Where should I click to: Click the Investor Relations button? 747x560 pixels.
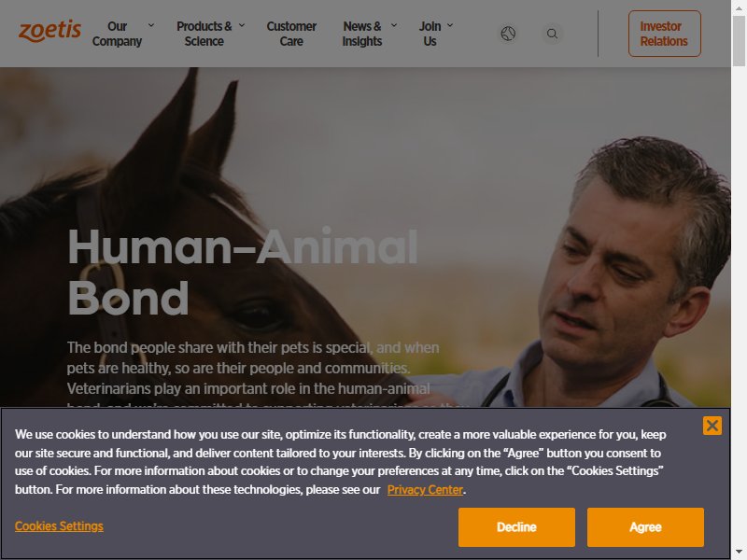(665, 34)
